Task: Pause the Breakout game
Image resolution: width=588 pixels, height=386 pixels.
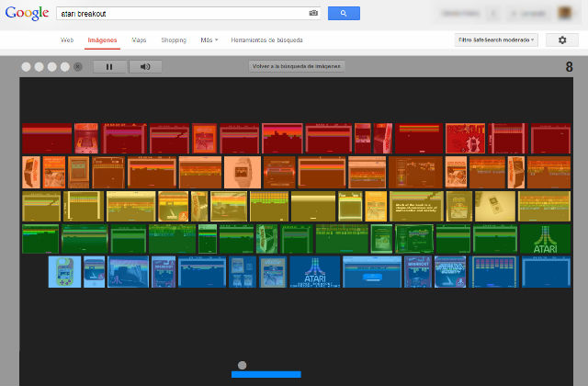Action: [x=109, y=67]
